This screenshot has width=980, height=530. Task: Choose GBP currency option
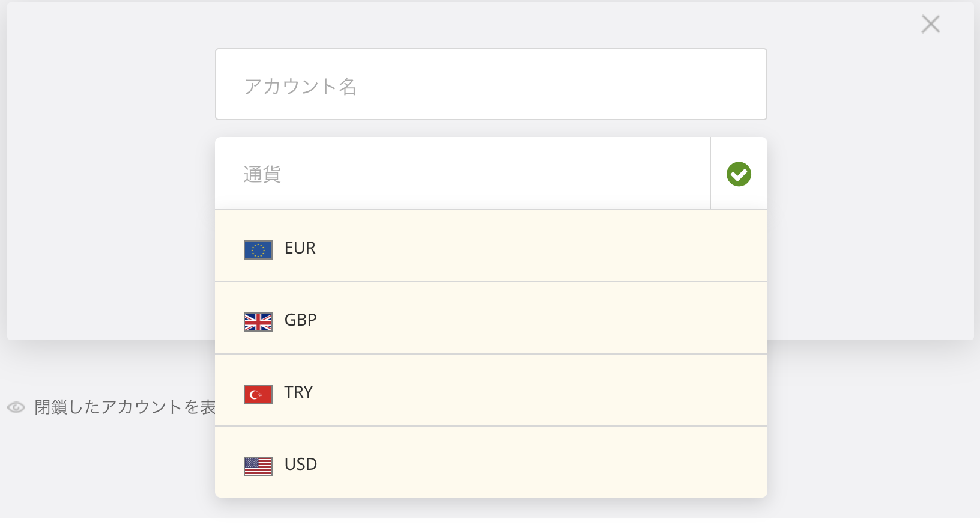tap(491, 318)
